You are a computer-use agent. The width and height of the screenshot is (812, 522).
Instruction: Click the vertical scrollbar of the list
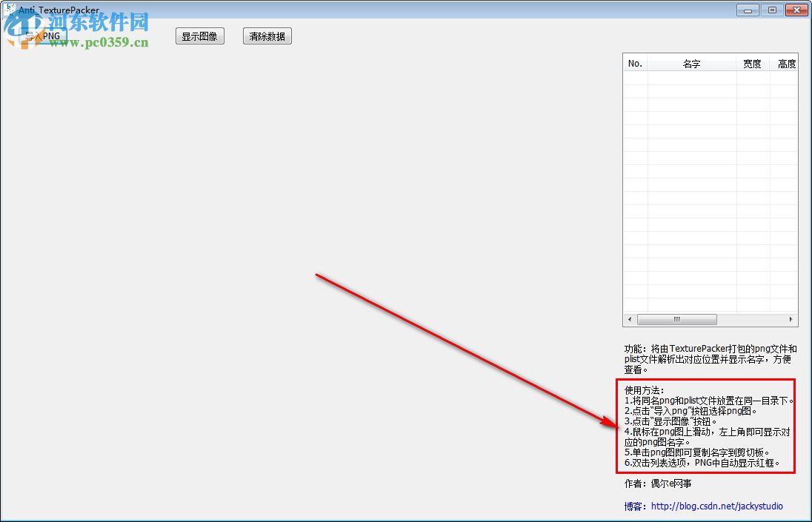point(796,185)
